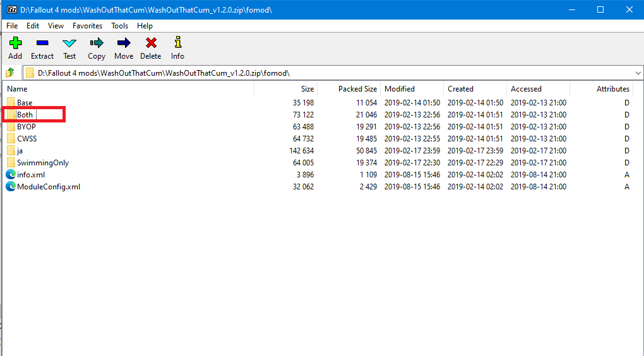Select the SwimmingOnly folder
644x356 pixels.
click(x=42, y=163)
